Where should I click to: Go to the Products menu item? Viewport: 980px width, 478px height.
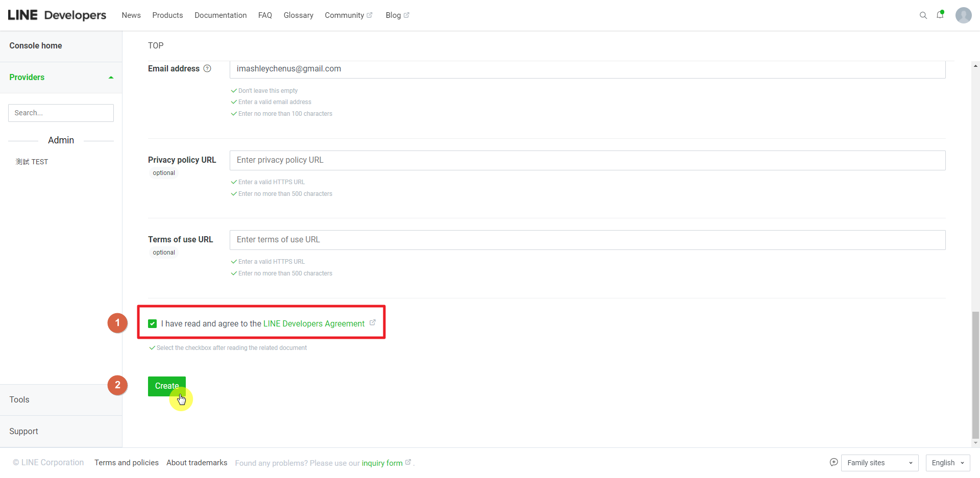tap(167, 15)
